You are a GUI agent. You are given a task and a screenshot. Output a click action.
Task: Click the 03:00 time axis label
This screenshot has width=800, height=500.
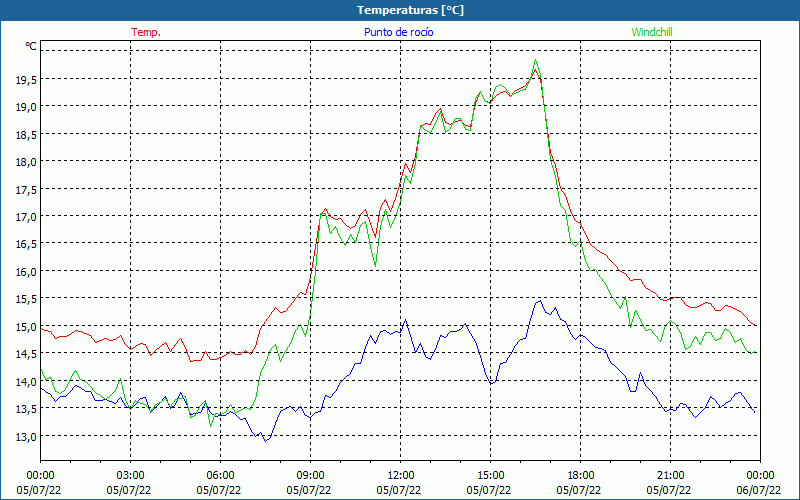tap(130, 476)
